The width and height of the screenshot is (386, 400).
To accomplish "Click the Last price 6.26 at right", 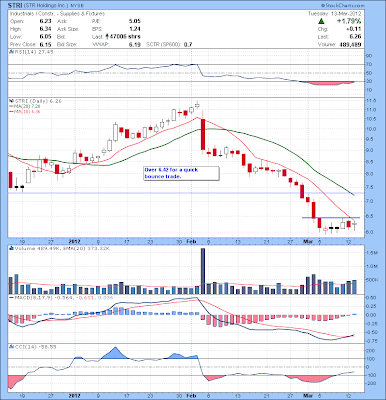I will 356,37.
